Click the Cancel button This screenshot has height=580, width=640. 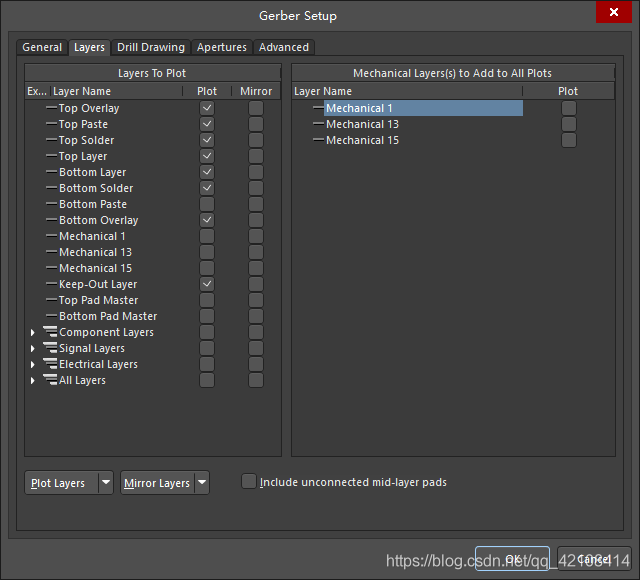594,558
